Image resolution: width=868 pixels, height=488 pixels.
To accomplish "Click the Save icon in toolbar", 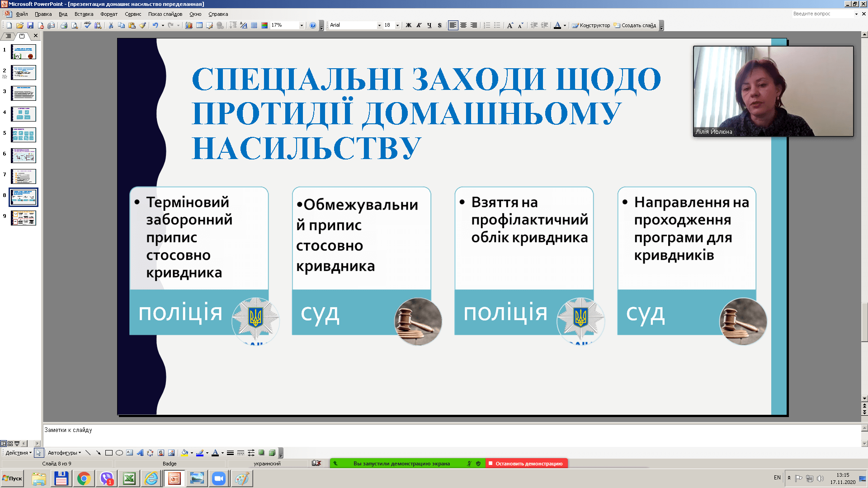I will pyautogui.click(x=30, y=25).
